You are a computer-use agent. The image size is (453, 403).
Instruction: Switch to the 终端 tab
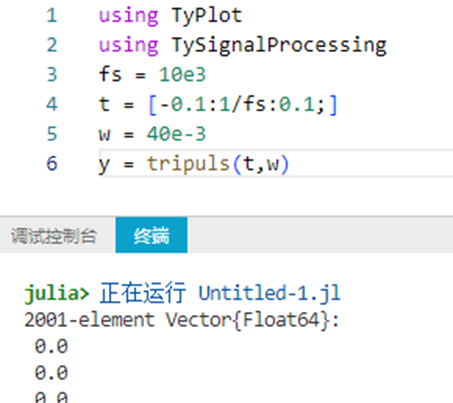(x=151, y=235)
